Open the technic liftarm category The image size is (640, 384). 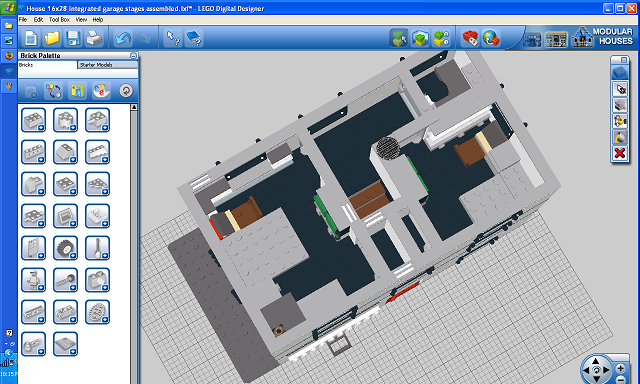click(x=33, y=344)
